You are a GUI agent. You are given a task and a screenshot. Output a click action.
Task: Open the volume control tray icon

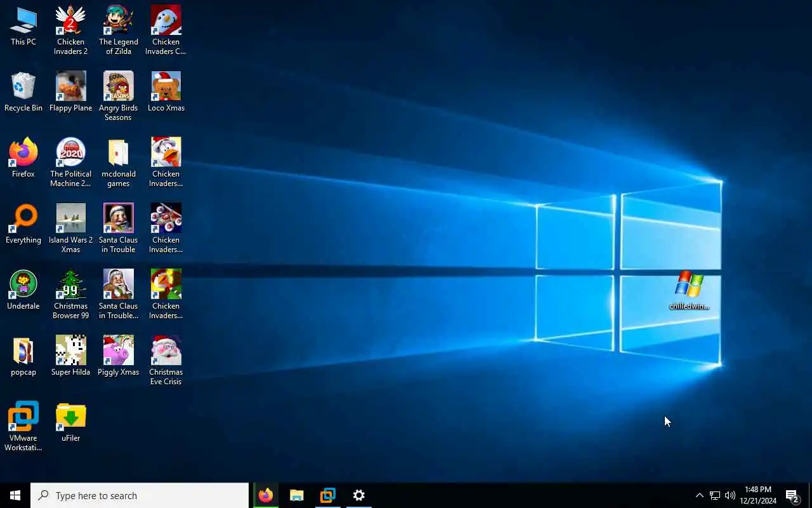click(730, 495)
